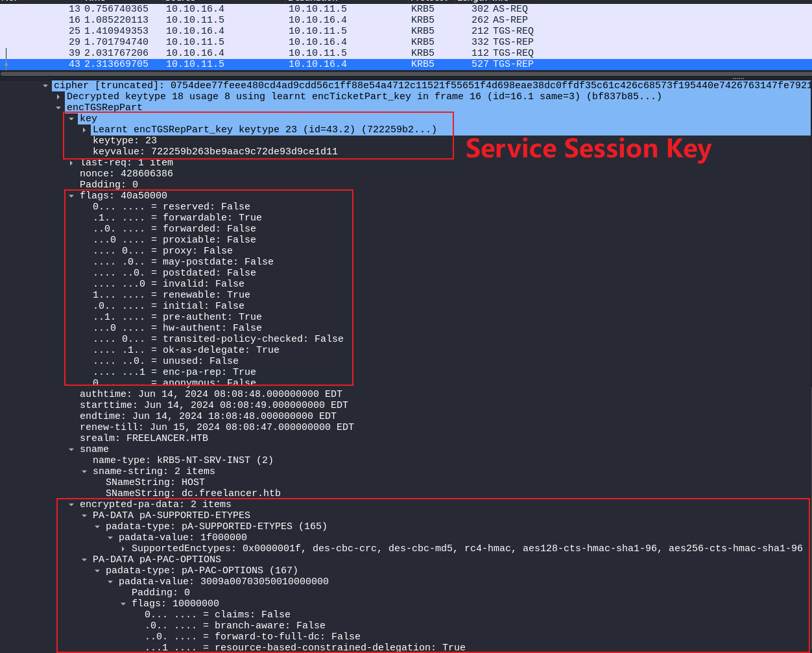Expand the 'Decrypted keytype 18 usage 8' node
The width and height of the screenshot is (812, 653).
tap(58, 97)
